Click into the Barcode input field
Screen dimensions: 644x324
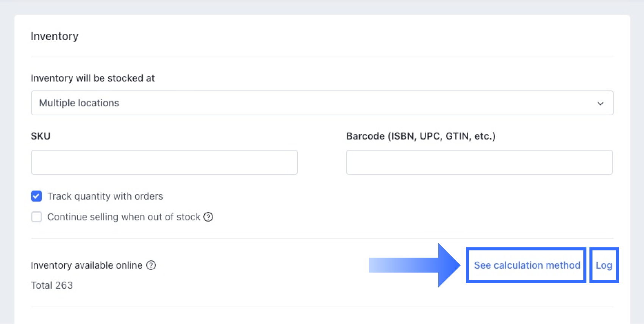(479, 162)
